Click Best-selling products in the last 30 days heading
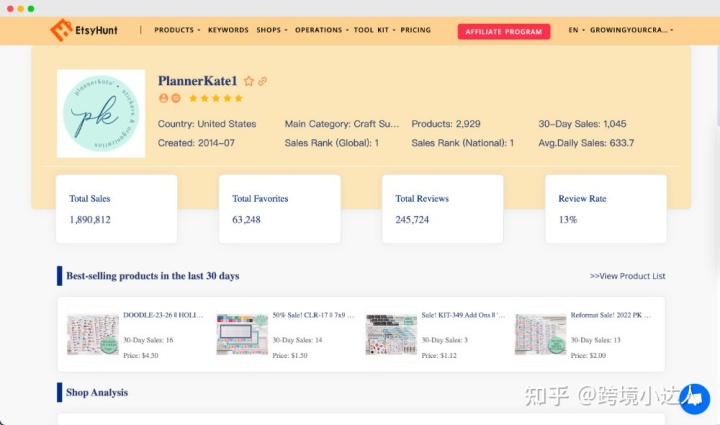 click(152, 276)
